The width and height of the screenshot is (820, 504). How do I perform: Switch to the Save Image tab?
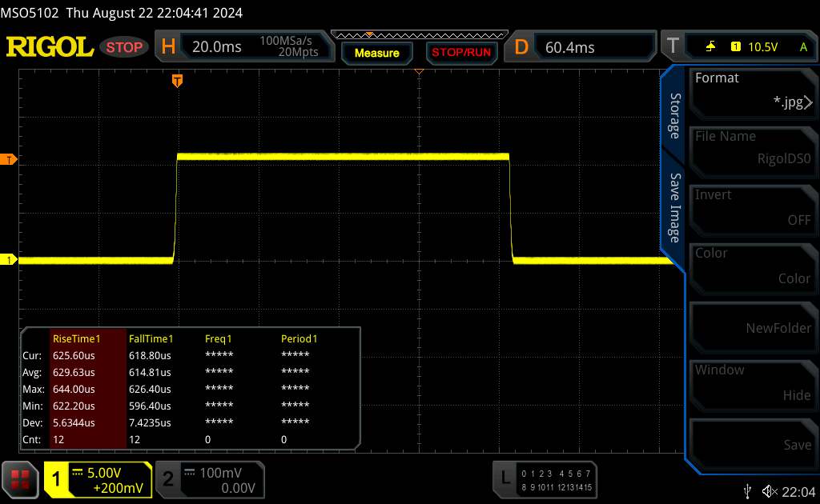(675, 208)
